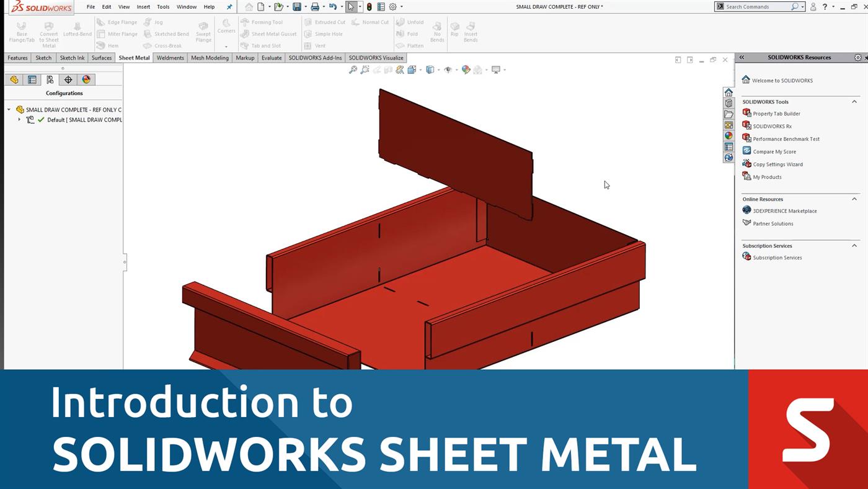Toggle the Hide/Show Items eye icon
Screen dimensions: 868x489
pyautogui.click(x=448, y=70)
